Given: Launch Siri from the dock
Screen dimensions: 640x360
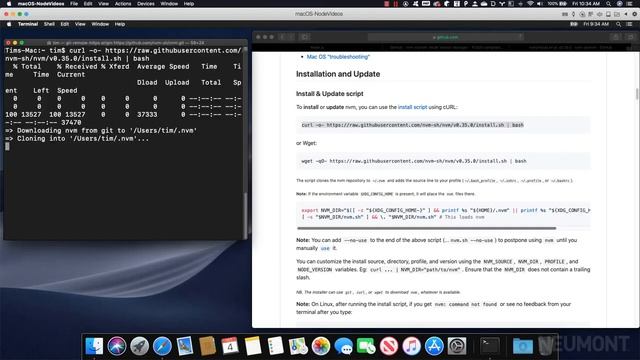Looking at the screenshot, I should pos(117,346).
